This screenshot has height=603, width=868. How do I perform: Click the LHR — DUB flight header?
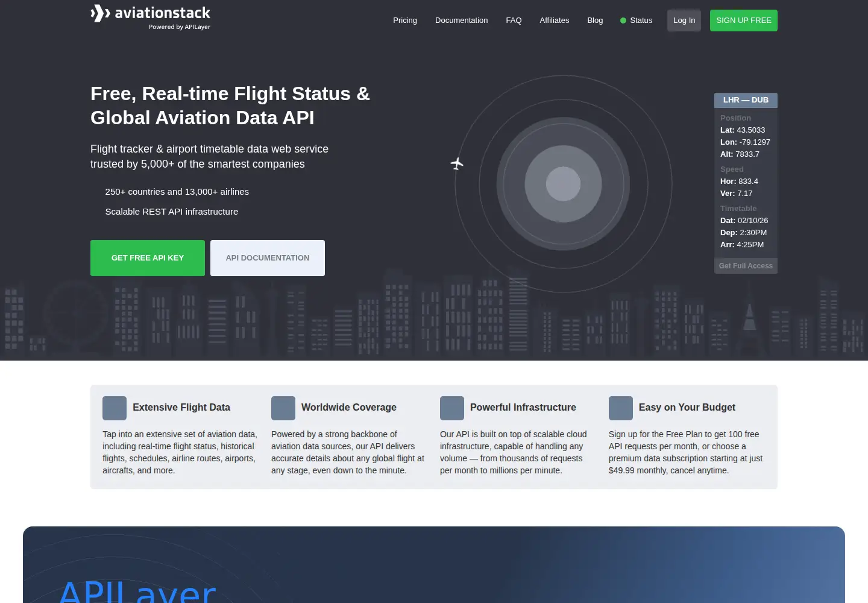click(746, 100)
